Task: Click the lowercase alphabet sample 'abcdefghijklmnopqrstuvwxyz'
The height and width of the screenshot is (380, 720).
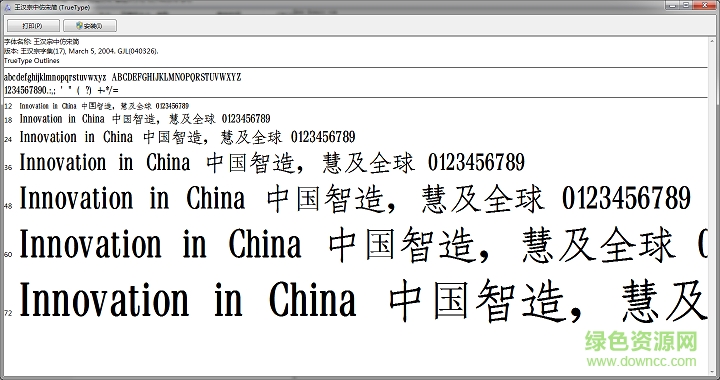Action: point(55,78)
